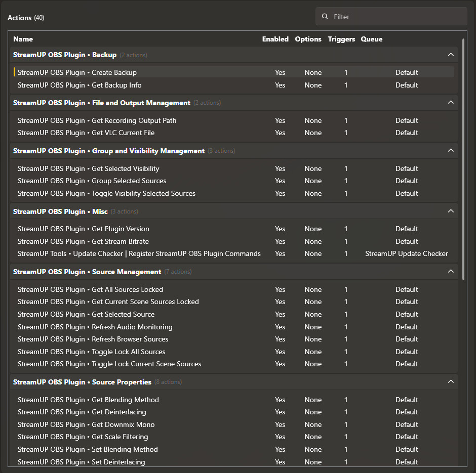Select the Get VLC Current File action
The height and width of the screenshot is (473, 476).
tap(234, 133)
